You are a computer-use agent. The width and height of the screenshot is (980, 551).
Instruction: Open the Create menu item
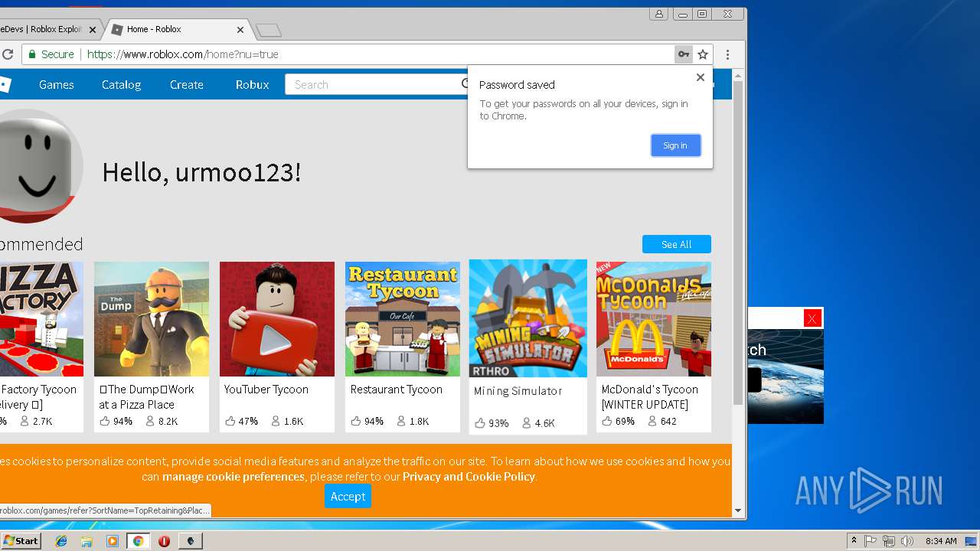coord(187,85)
